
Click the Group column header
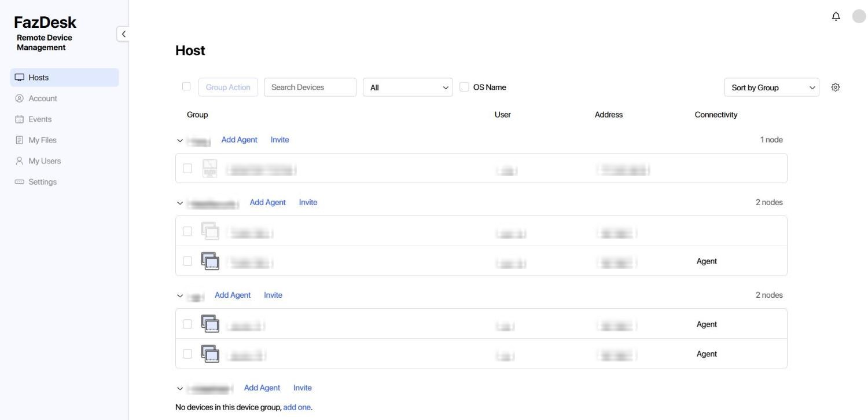coord(197,115)
